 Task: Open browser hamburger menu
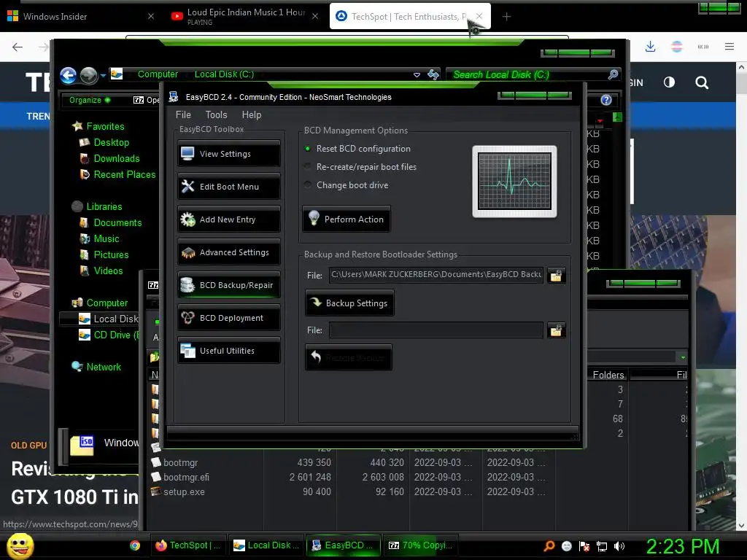pos(729,47)
